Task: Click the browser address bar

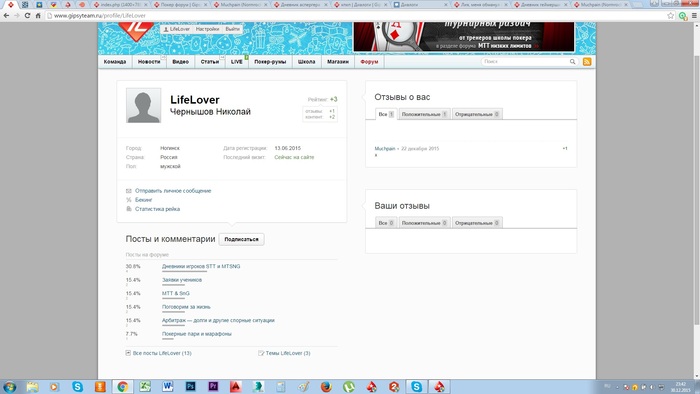Action: click(355, 16)
